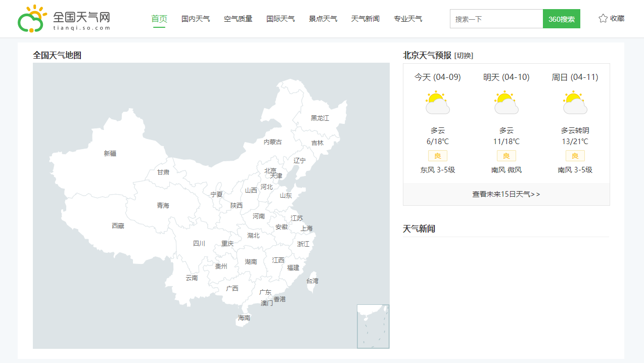Viewport: 644px width, 363px height.
Task: Open the 国际天气 section
Action: coord(281,19)
